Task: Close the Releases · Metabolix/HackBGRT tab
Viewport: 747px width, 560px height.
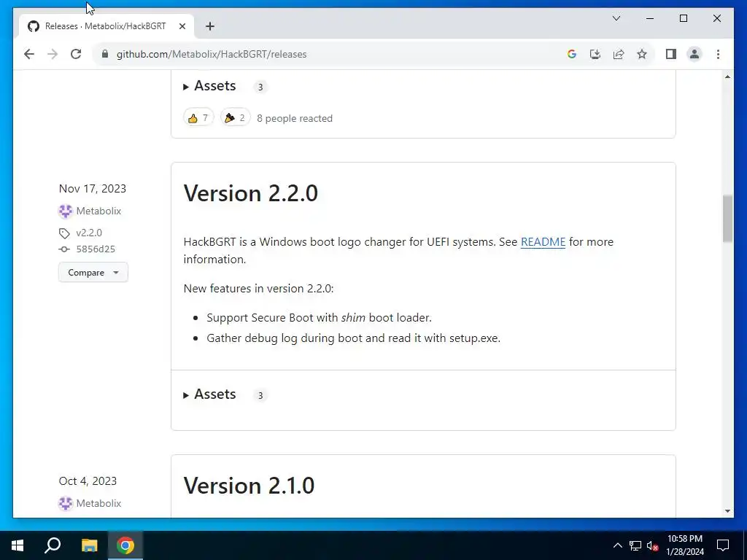Action: tap(182, 27)
